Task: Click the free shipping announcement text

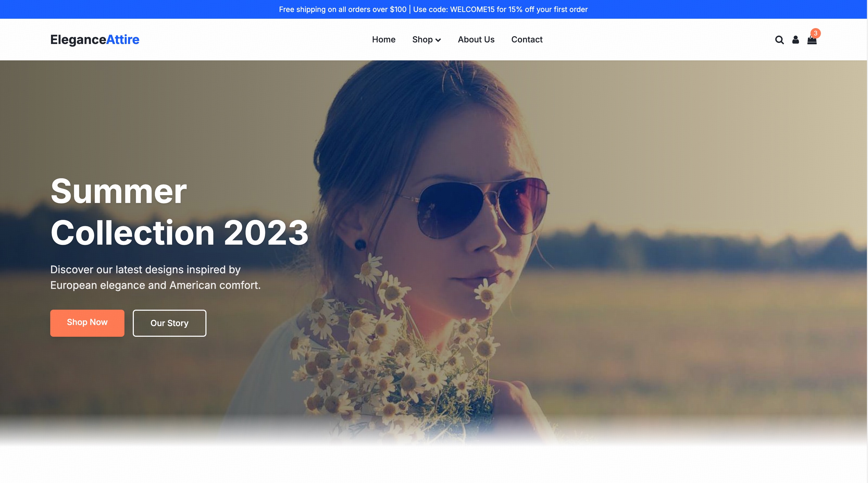Action: pos(342,9)
